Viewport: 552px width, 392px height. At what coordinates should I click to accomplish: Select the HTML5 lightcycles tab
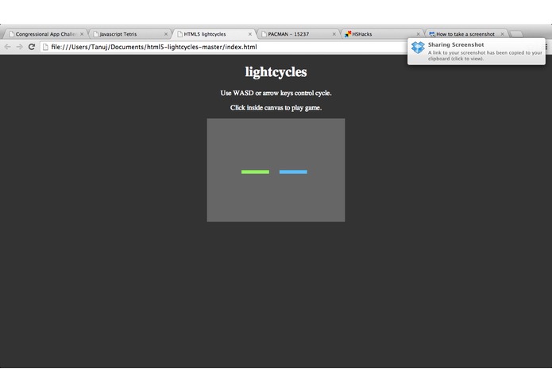point(214,34)
